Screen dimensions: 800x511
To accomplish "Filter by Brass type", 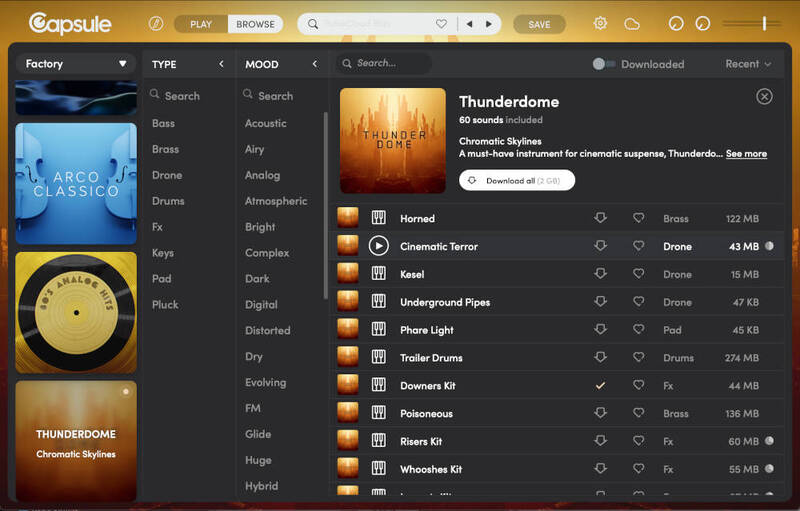I will point(165,149).
